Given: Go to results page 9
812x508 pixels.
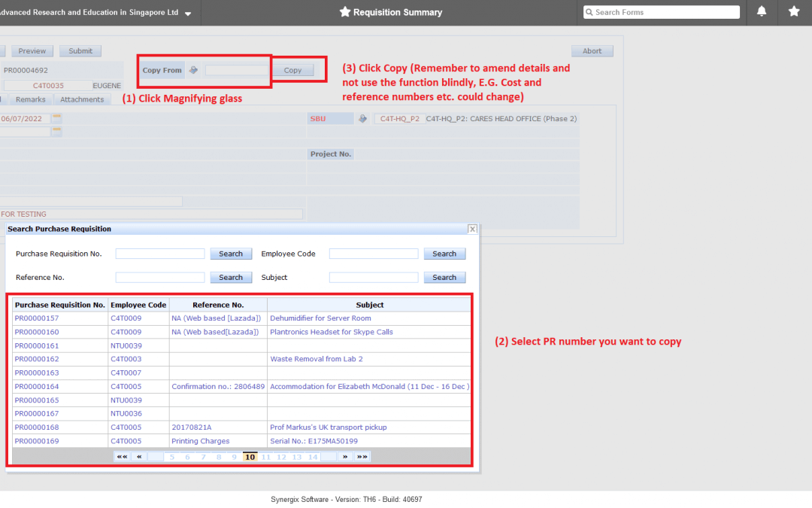Looking at the screenshot, I should click(234, 458).
